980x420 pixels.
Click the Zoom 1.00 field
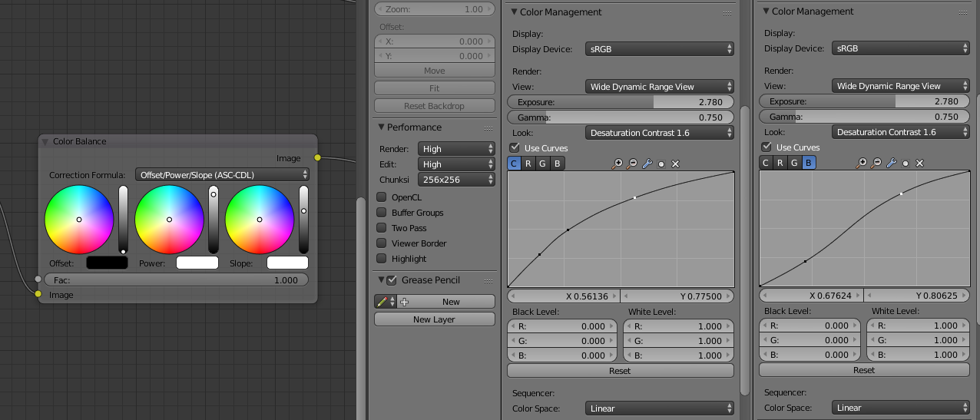tap(435, 9)
